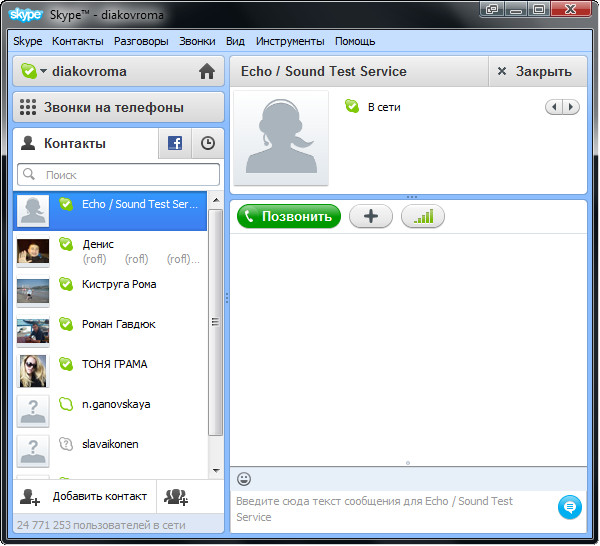Click the scroll up arrow in contact list

[216, 200]
